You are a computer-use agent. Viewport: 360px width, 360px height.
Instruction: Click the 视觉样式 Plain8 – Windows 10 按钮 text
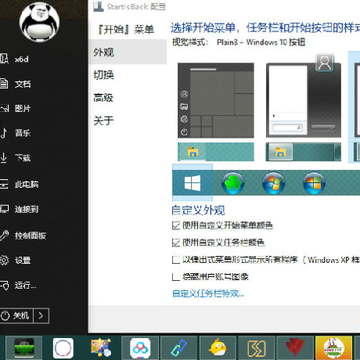[238, 42]
